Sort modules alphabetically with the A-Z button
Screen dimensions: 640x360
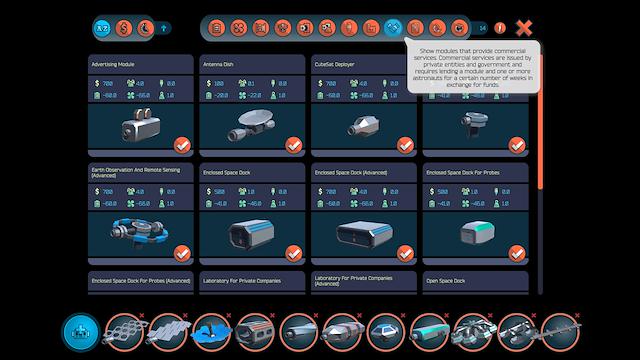102,28
